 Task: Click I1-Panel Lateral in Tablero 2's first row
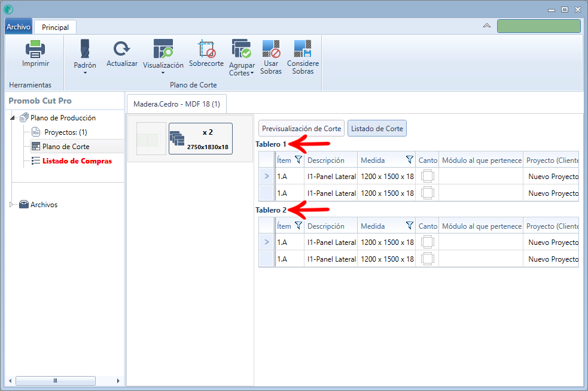click(x=331, y=242)
